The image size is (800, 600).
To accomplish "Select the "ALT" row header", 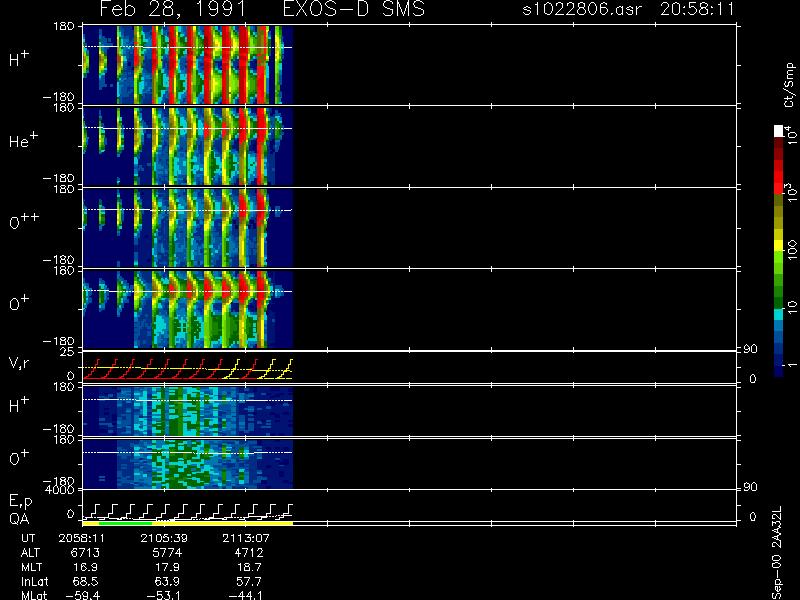I will point(30,553).
